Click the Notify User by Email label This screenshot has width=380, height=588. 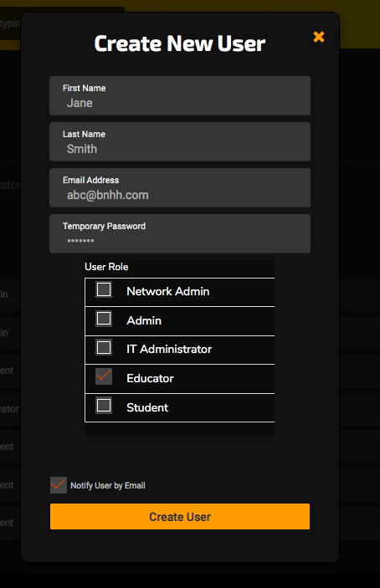point(108,486)
